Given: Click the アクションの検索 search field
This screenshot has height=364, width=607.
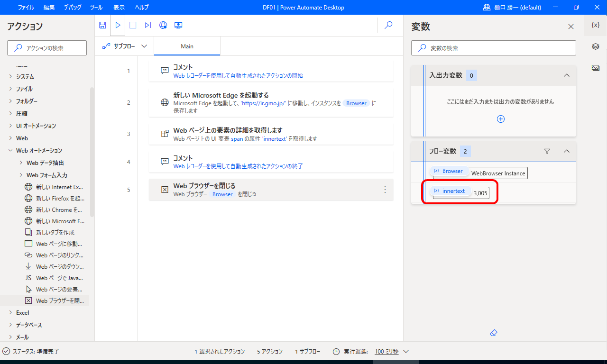Looking at the screenshot, I should pyautogui.click(x=47, y=48).
